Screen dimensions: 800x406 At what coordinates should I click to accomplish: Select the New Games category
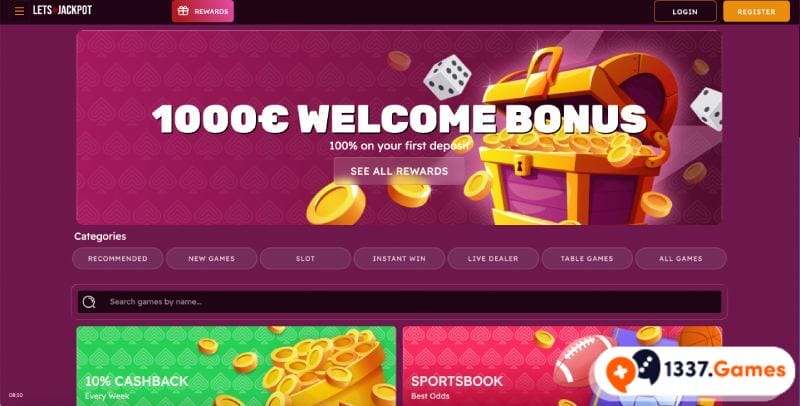(212, 259)
